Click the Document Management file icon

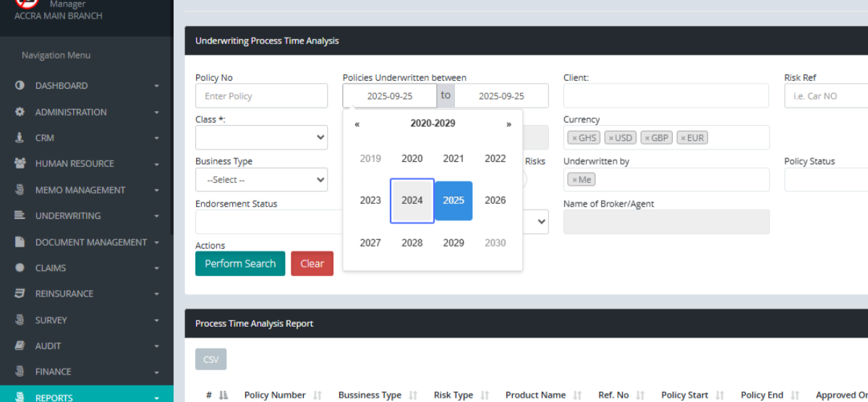pos(20,242)
